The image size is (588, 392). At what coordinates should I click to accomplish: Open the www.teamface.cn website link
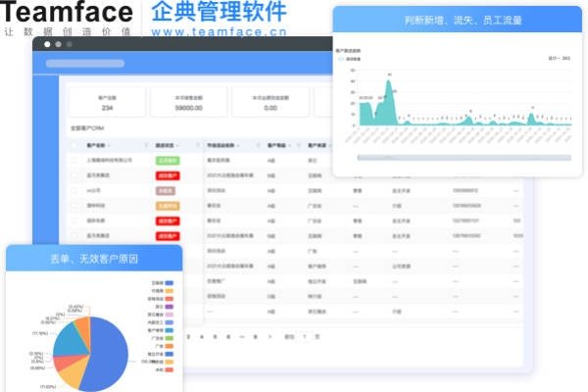(219, 32)
